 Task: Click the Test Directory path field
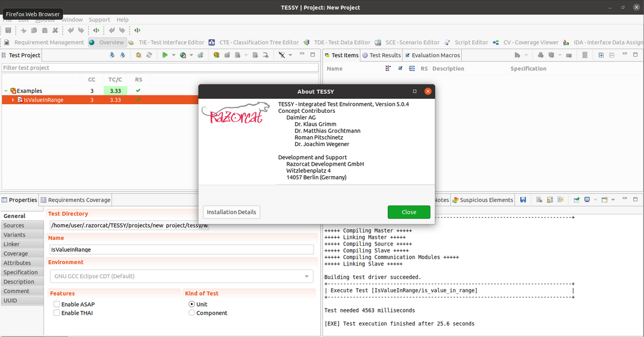pyautogui.click(x=129, y=225)
